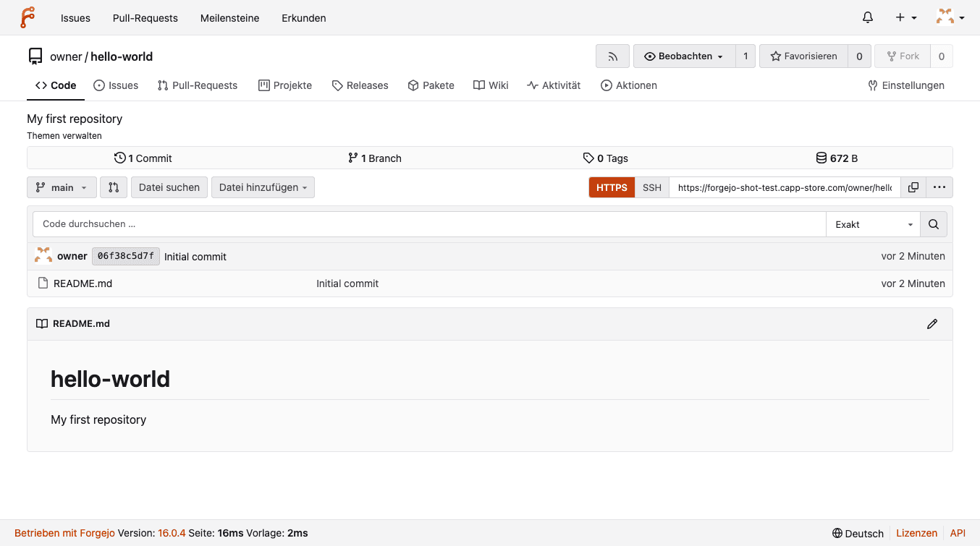Viewport: 980px width, 546px height.
Task: Open the Wiki tab
Action: tap(491, 85)
